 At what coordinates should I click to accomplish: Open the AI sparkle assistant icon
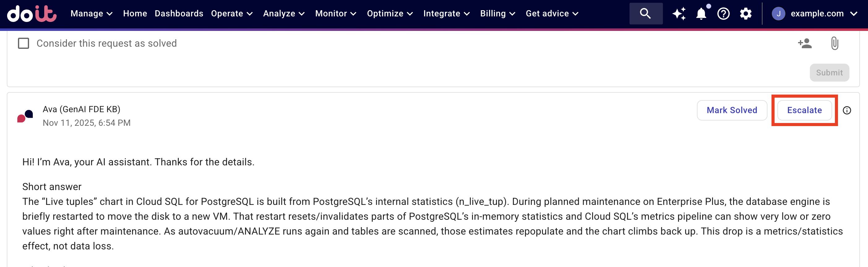click(x=679, y=14)
